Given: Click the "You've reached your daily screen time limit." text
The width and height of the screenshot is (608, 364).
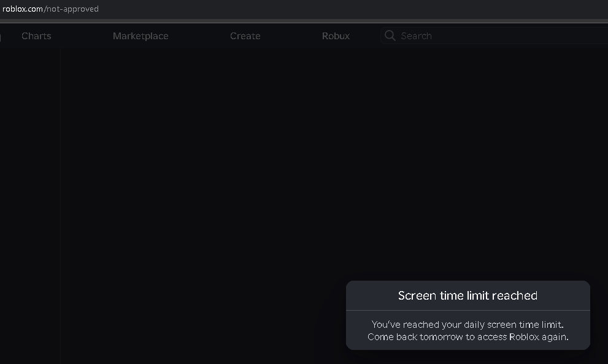Looking at the screenshot, I should click(468, 325).
